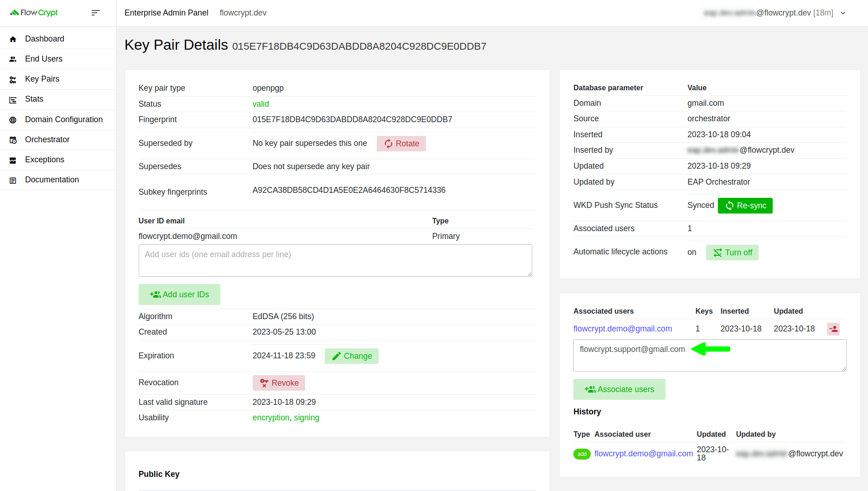Remove flowcrypt.demo@gmail.com with the red user icon
The width and height of the screenshot is (868, 491).
(833, 329)
